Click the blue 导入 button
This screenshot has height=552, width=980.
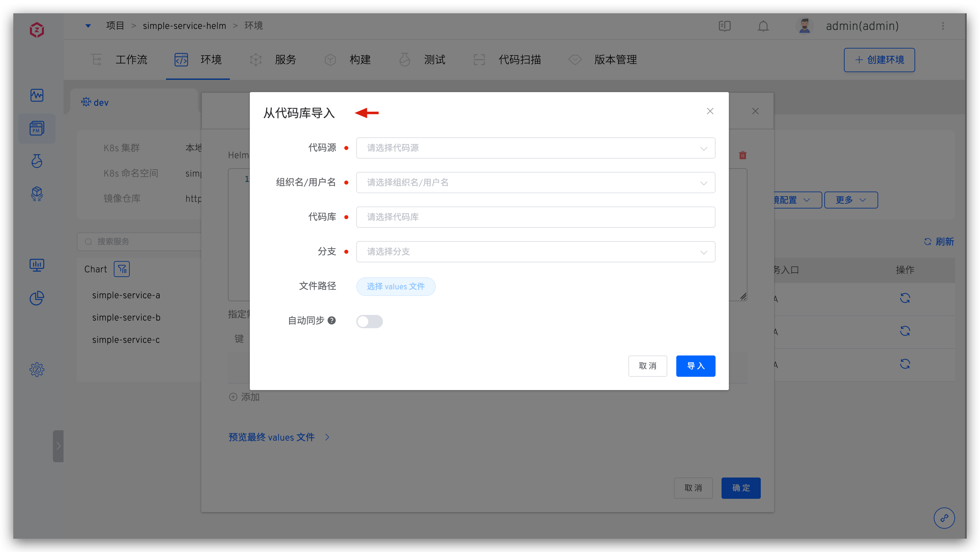(x=696, y=366)
